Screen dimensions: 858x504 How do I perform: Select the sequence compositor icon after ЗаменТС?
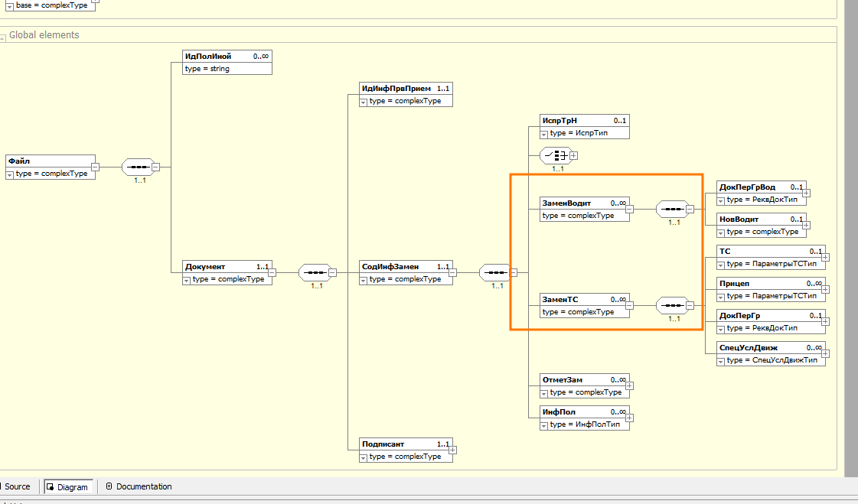point(673,306)
